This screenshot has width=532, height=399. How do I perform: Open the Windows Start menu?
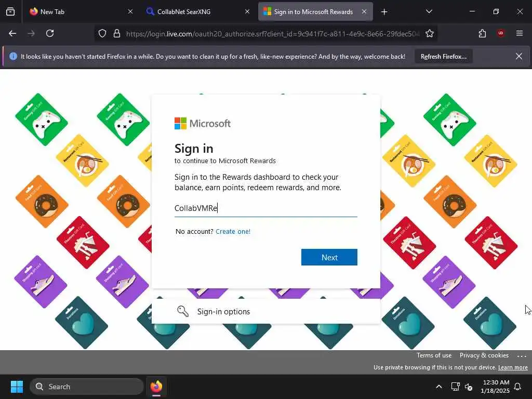pos(17,387)
